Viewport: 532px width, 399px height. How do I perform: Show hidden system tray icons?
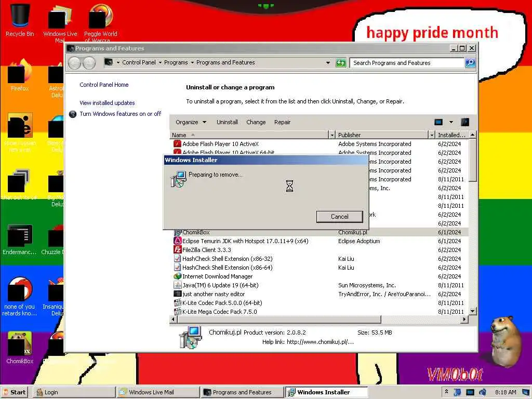[x=446, y=392]
